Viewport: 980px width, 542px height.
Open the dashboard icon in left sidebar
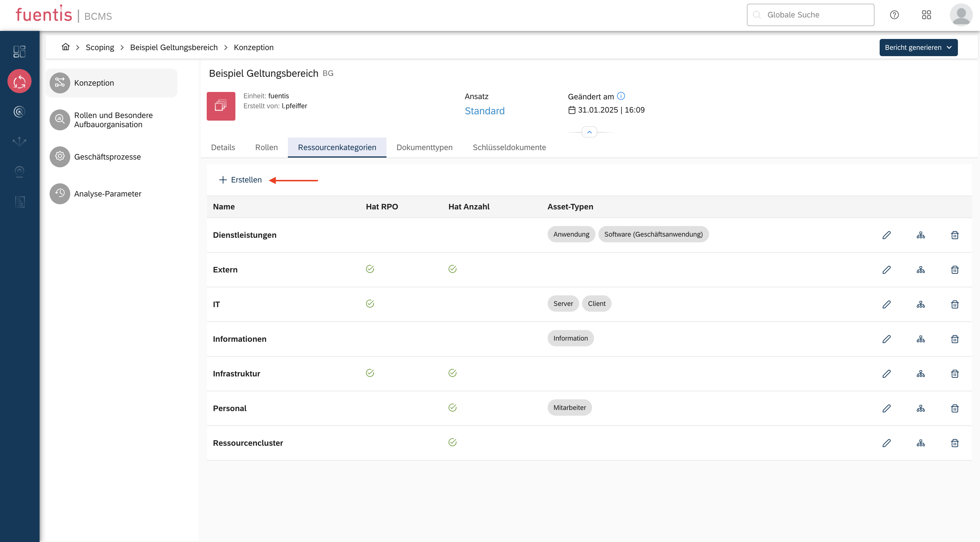pos(19,51)
